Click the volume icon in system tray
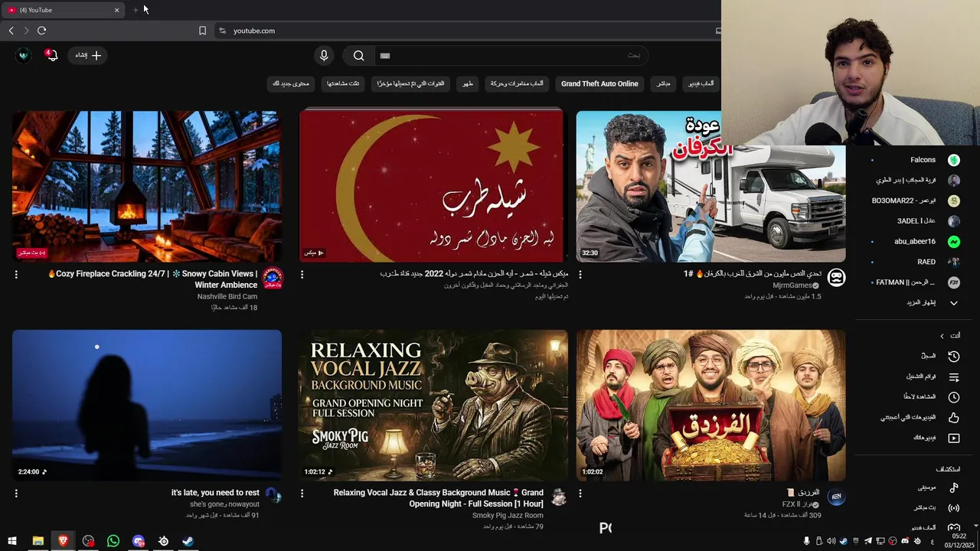 tap(831, 541)
